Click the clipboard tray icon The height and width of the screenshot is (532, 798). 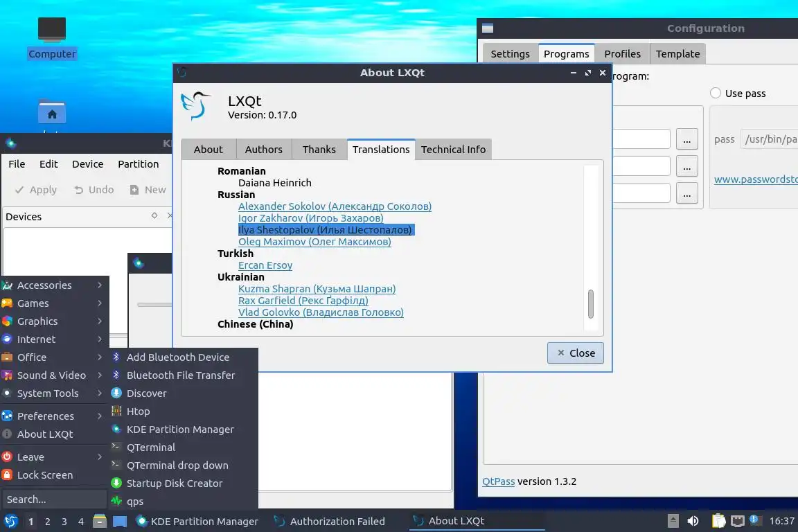click(x=718, y=521)
